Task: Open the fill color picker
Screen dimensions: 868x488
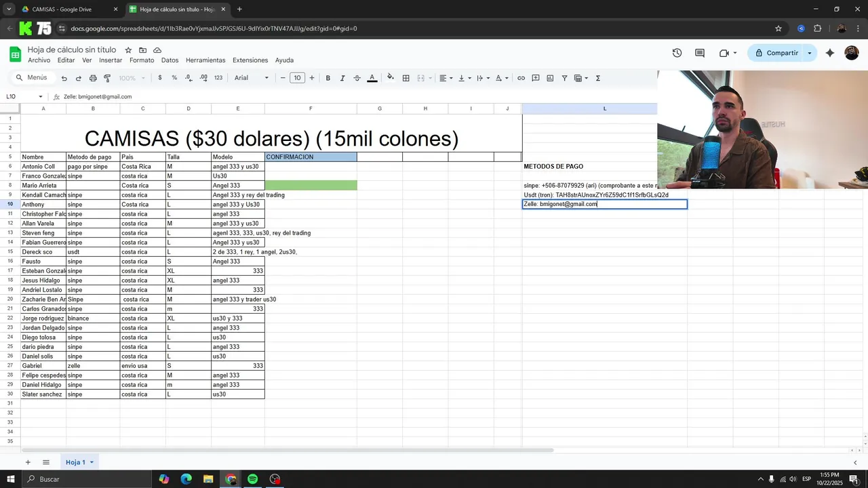Action: click(391, 78)
